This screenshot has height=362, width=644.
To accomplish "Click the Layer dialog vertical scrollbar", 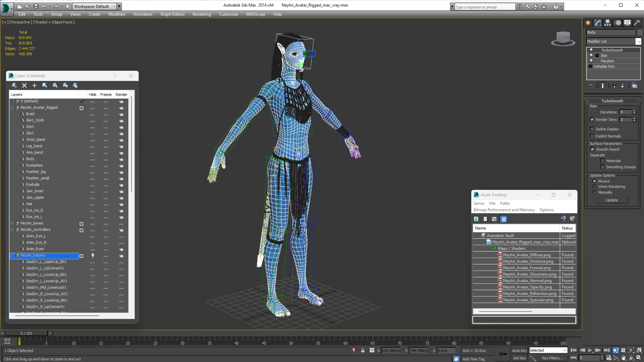I will click(131, 144).
